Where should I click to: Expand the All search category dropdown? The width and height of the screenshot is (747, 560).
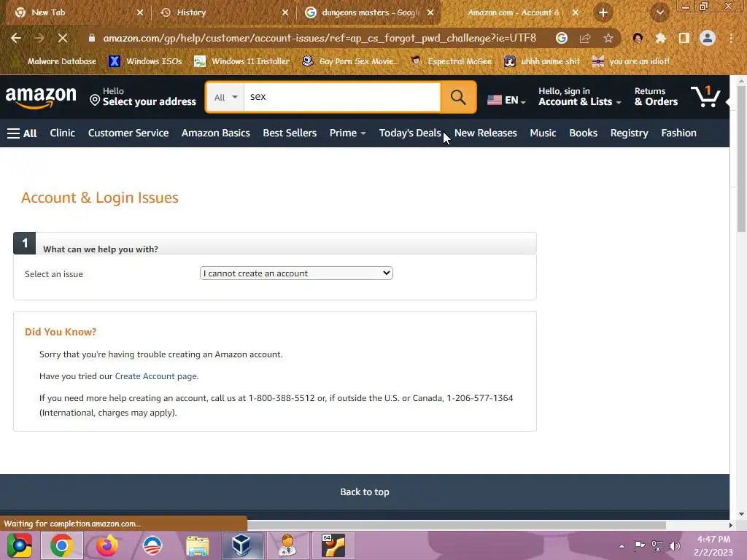225,97
